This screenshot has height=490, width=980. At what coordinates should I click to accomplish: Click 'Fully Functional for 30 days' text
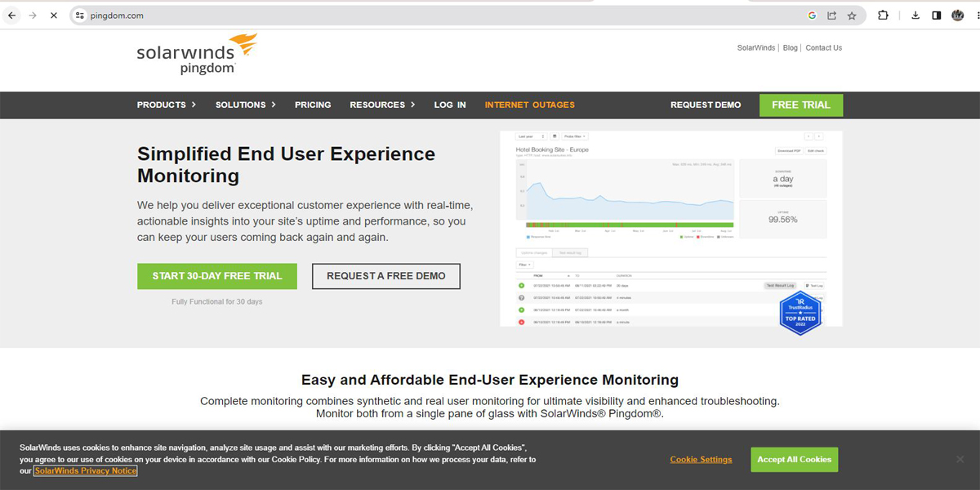click(217, 302)
